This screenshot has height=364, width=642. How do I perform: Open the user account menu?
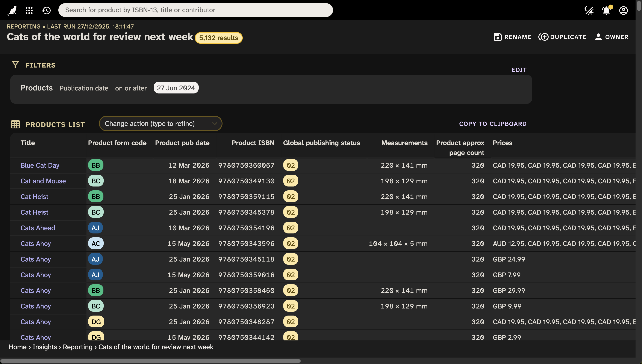click(x=623, y=11)
